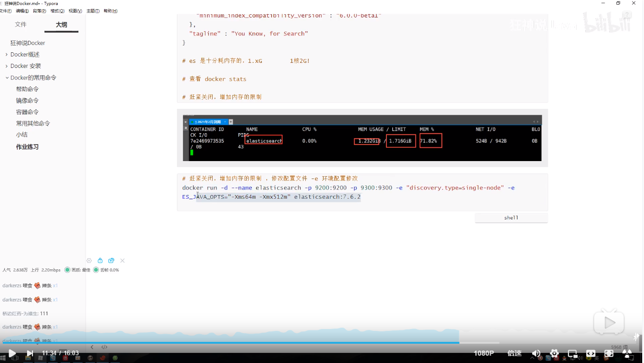The image size is (644, 363).
Task: Go to 镜像命令 in outline
Action: (28, 101)
